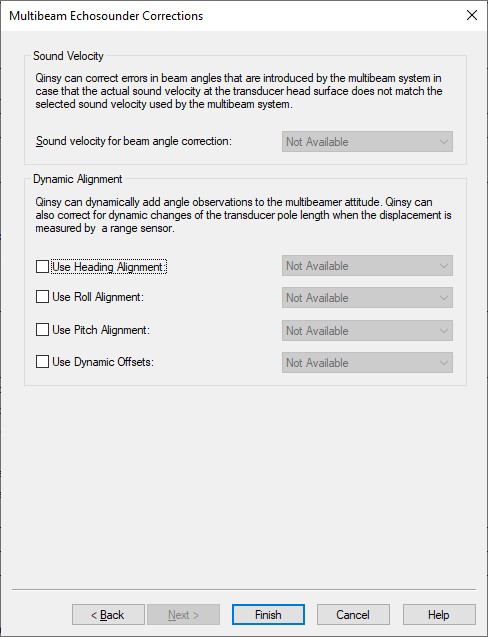
Task: Open the Roll Alignment source dropdown
Action: pyautogui.click(x=367, y=298)
